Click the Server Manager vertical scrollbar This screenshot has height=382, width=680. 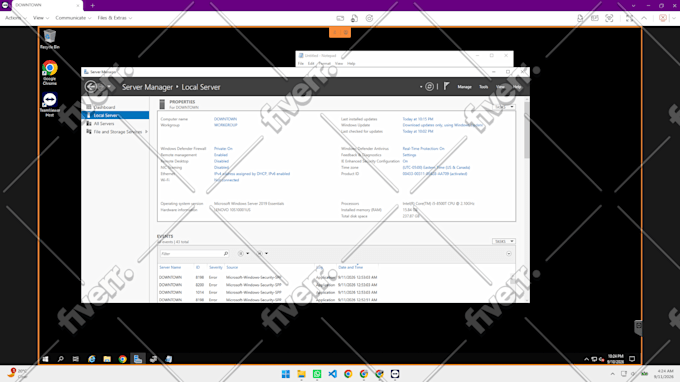click(x=526, y=130)
